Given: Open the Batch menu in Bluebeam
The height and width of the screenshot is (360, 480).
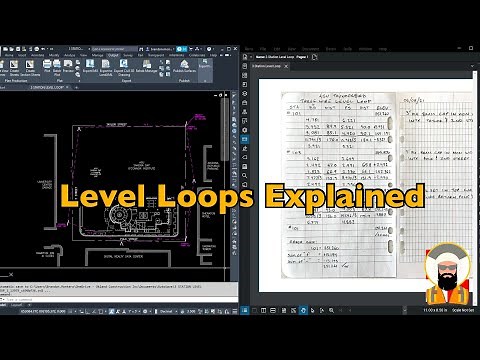Looking at the screenshot, I should point(331,49).
